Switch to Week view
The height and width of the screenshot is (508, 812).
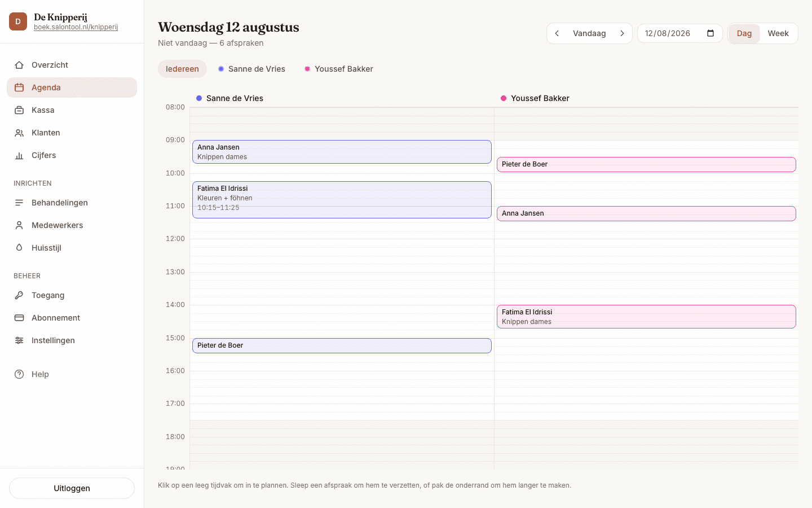(x=778, y=33)
